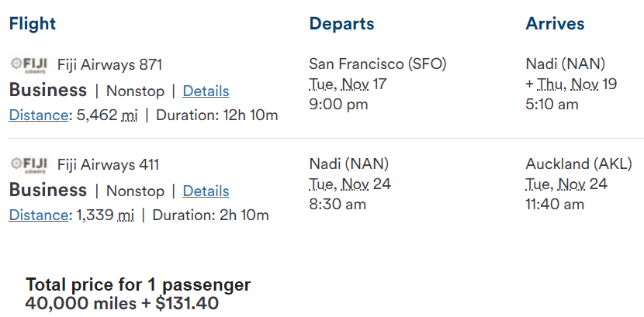Viewport: 644px width, 317px height.
Task: Click the Flight column header
Action: [33, 23]
